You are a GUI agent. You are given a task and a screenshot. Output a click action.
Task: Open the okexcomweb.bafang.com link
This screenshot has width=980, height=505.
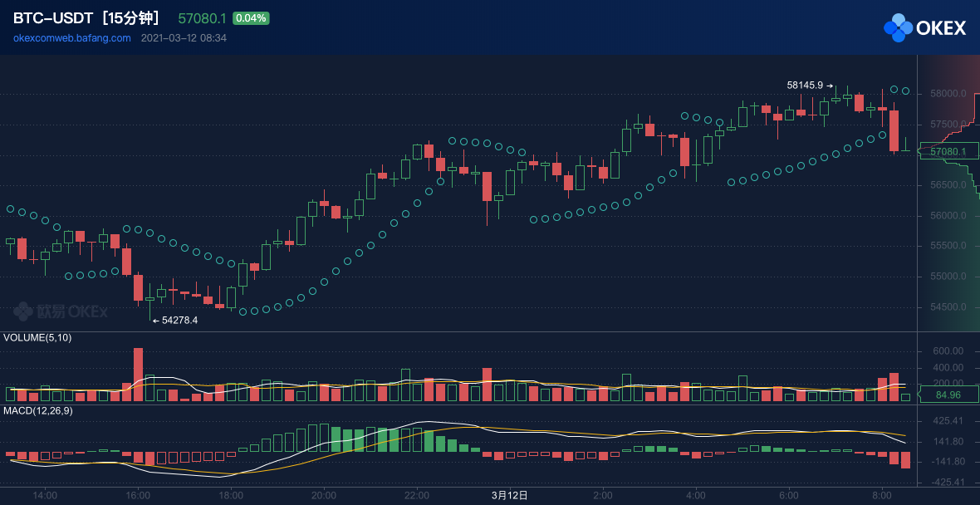tap(72, 38)
